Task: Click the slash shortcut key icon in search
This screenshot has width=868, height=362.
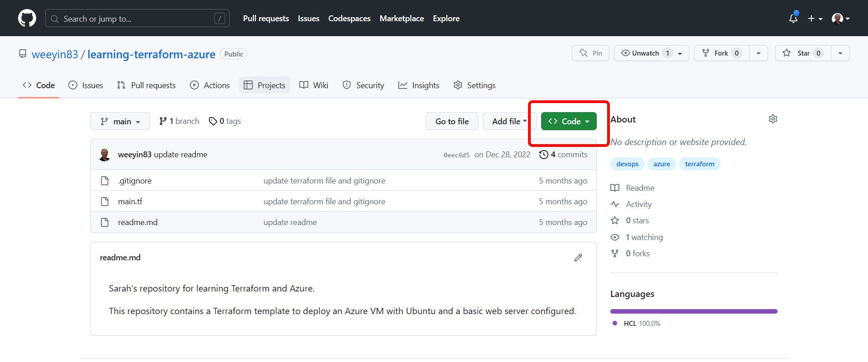Action: pos(220,19)
